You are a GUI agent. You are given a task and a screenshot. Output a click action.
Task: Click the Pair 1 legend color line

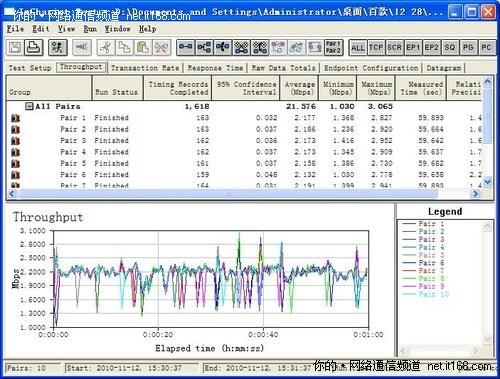[409, 224]
